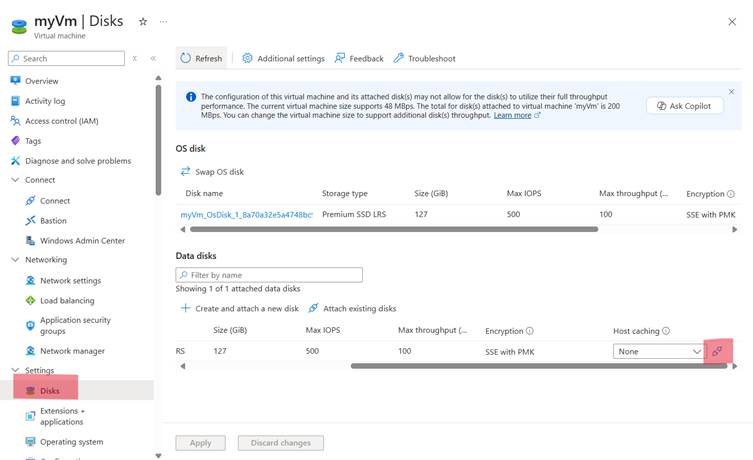Click the OS disk table horizontal scrollbar
The height and width of the screenshot is (460, 753).
[x=394, y=230]
